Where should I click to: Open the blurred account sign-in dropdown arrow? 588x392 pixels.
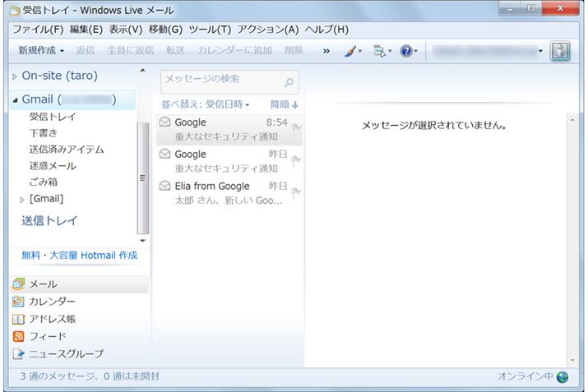540,51
